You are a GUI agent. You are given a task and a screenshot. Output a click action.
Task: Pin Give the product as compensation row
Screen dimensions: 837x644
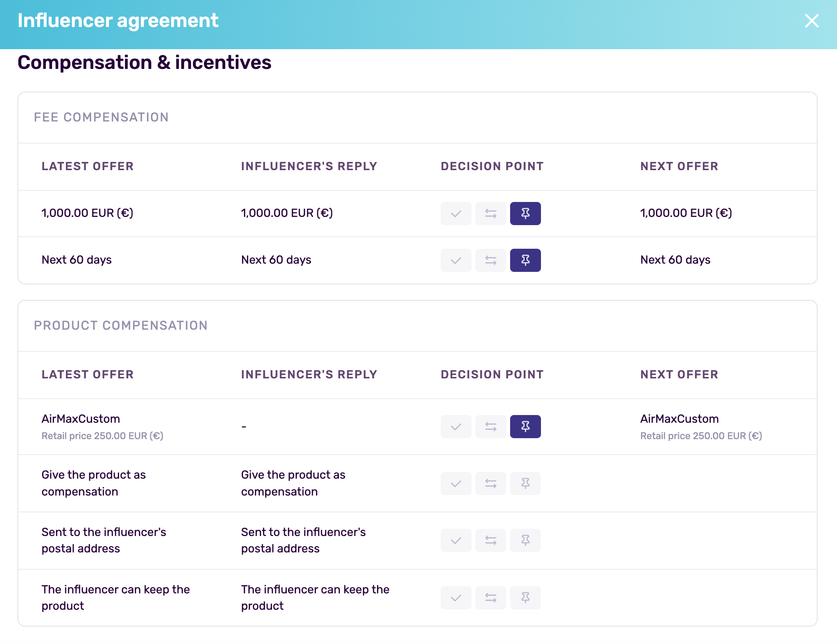[x=525, y=483]
